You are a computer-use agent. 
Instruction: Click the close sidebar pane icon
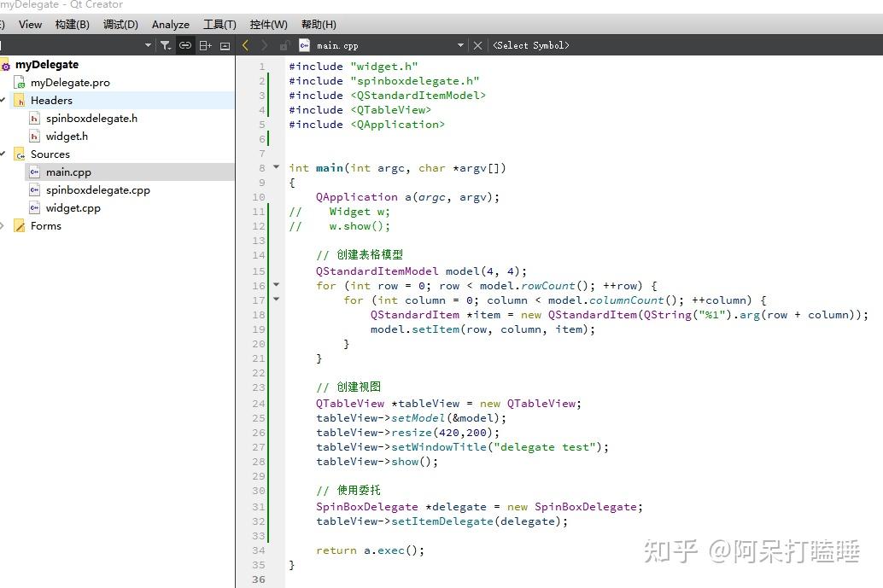click(x=225, y=45)
